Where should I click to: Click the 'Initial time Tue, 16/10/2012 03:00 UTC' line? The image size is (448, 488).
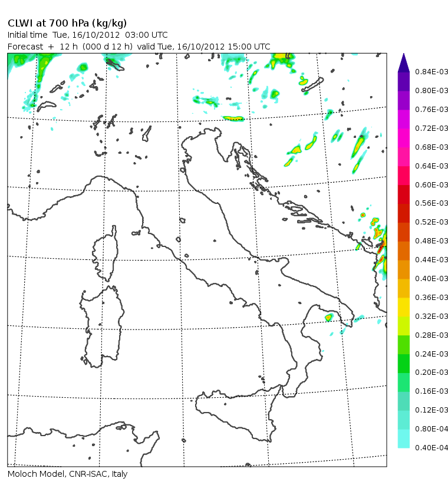coord(87,35)
